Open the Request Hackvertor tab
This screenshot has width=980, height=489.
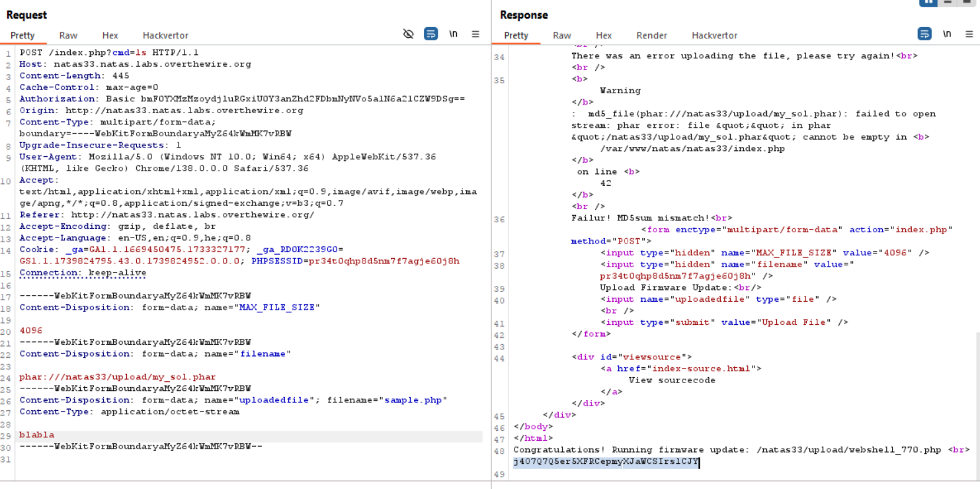(165, 36)
